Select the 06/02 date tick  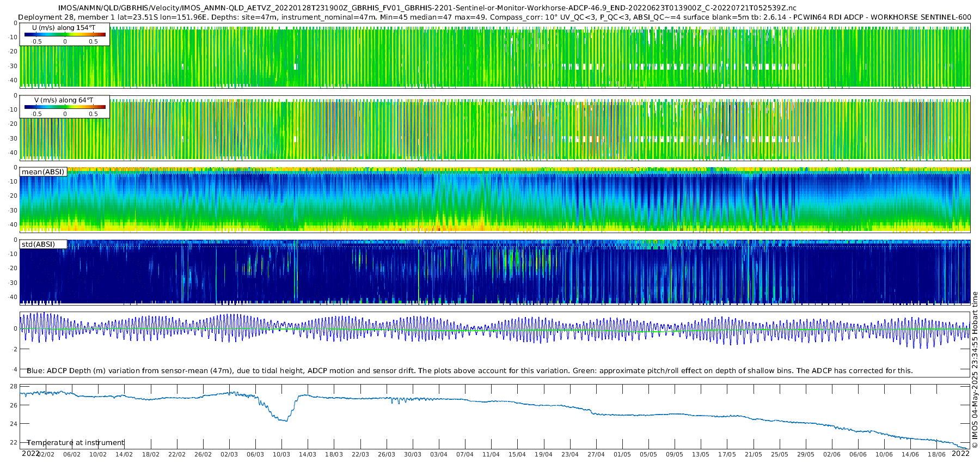pyautogui.click(x=72, y=454)
